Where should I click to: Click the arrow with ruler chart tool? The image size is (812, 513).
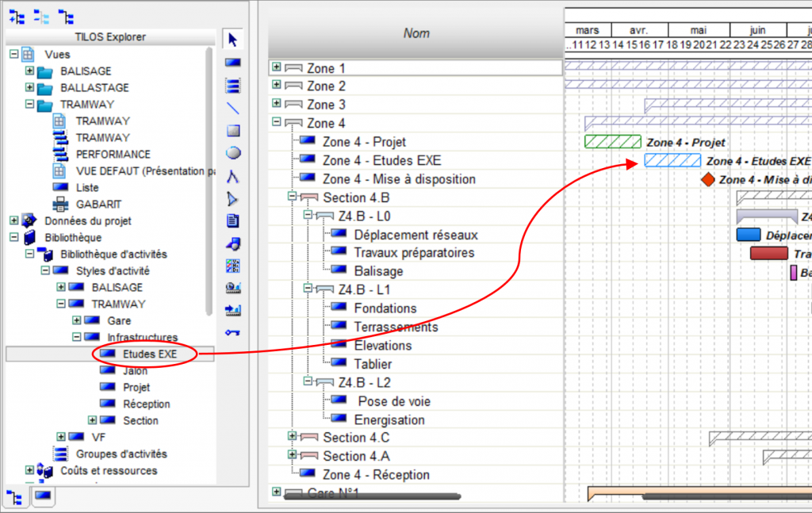(x=233, y=310)
